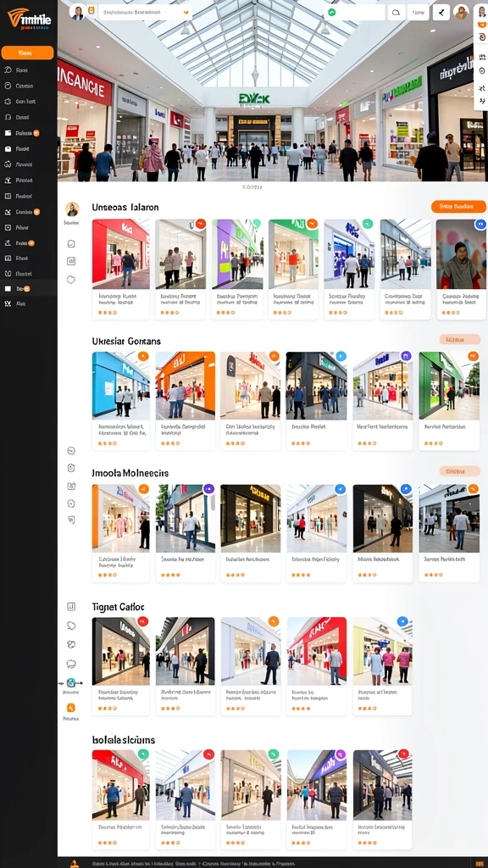Open the chat bubble button in the top bar
The height and width of the screenshot is (868, 488).
point(396,12)
